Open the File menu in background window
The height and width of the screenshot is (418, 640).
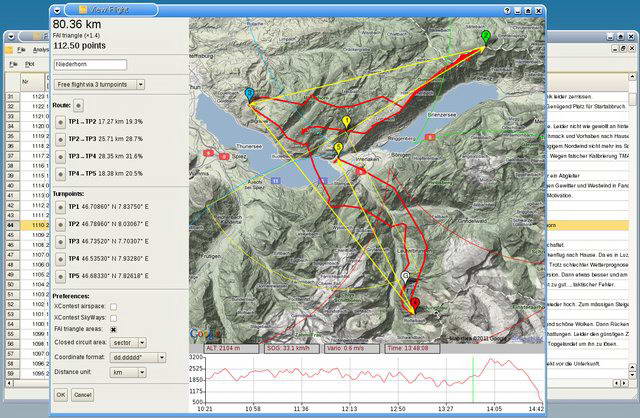click(x=20, y=49)
